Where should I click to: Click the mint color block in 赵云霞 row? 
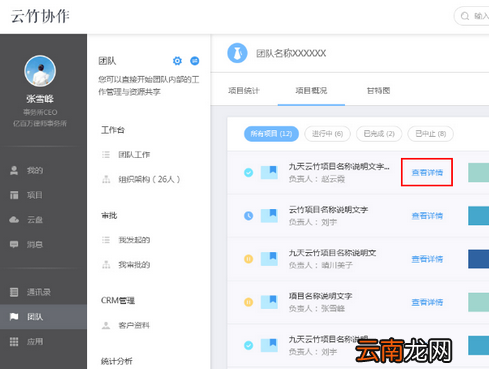click(x=478, y=172)
